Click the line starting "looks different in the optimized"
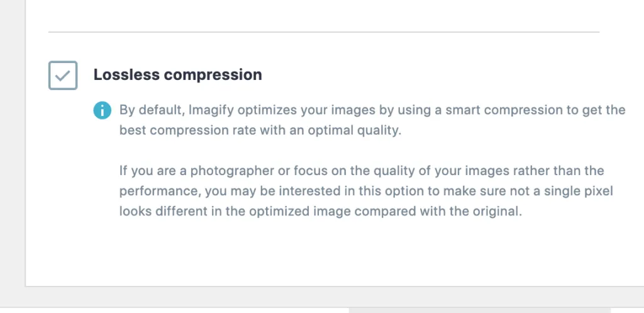 point(321,212)
